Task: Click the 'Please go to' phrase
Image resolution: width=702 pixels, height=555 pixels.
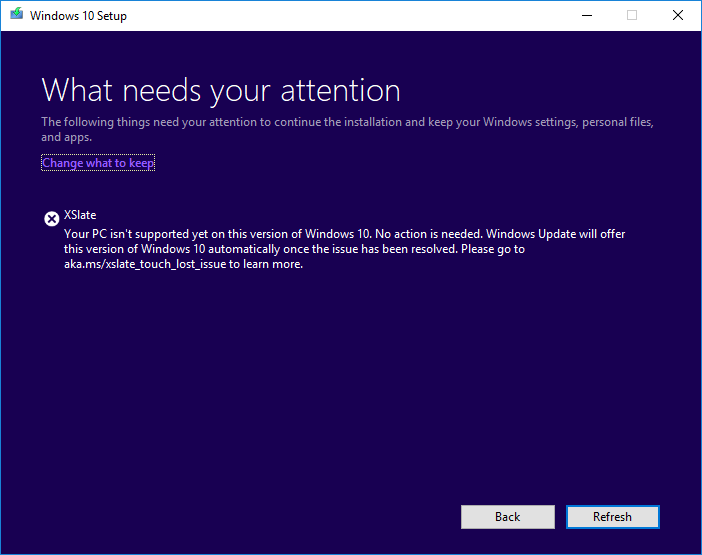Action: tap(493, 249)
